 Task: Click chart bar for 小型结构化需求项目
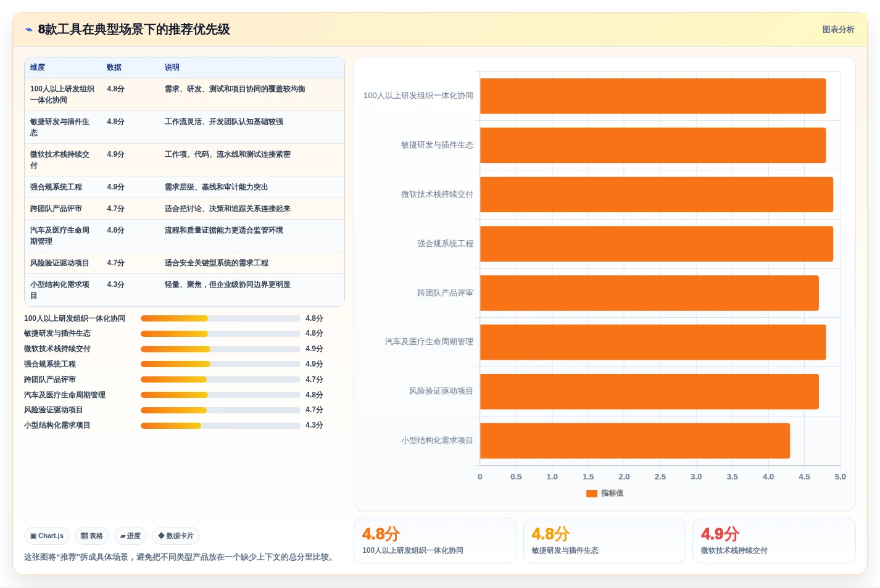pyautogui.click(x=635, y=441)
